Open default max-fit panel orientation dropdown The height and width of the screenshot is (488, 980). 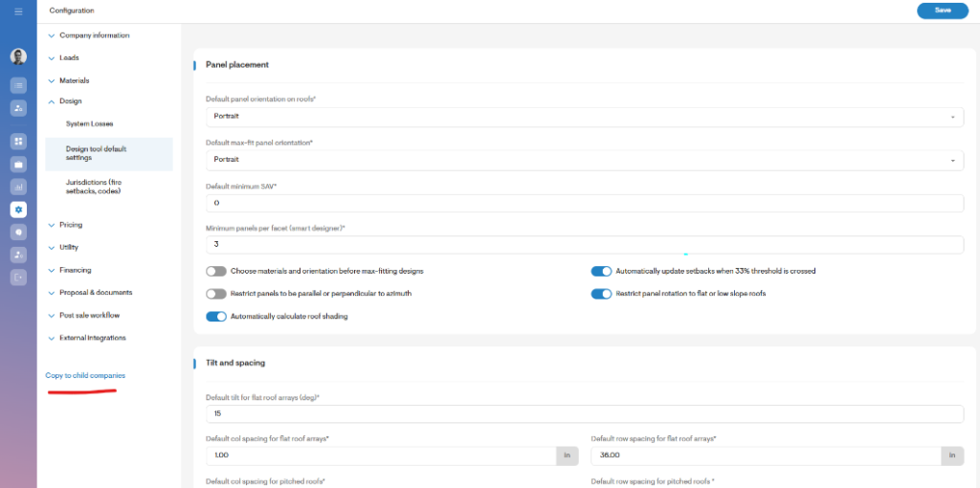584,160
